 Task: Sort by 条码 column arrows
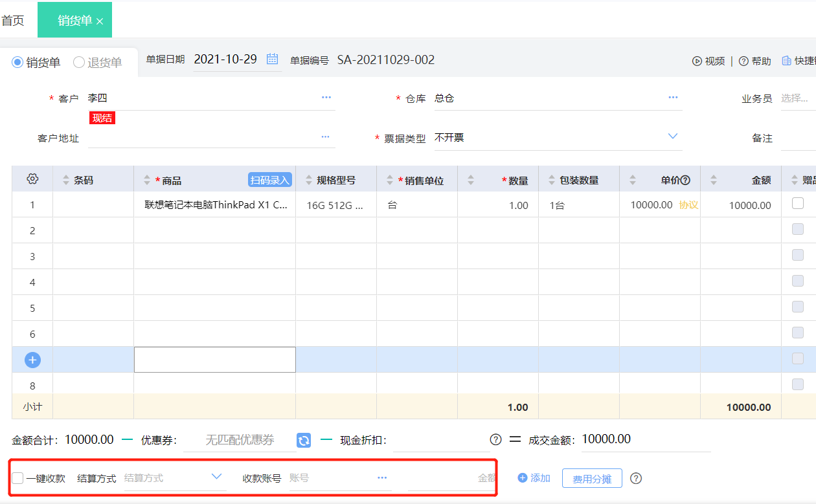coord(65,181)
